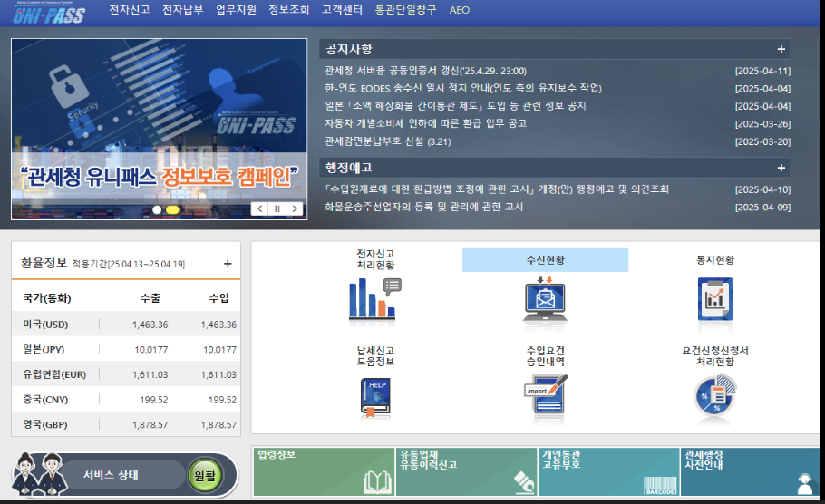
Task: Open the 통지현황 report icon
Action: click(715, 299)
